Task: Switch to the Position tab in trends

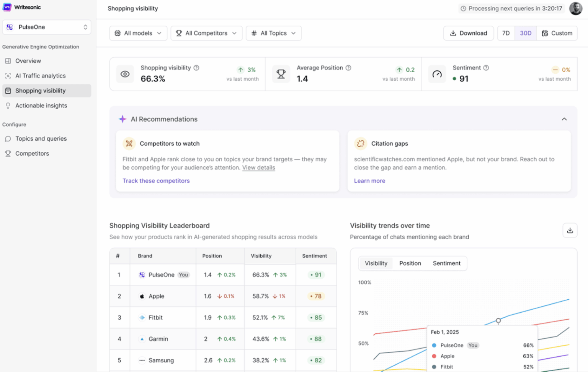Action: tap(410, 263)
